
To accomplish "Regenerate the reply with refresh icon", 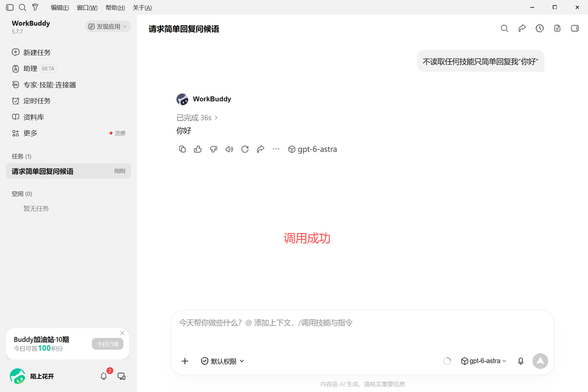I will (245, 149).
